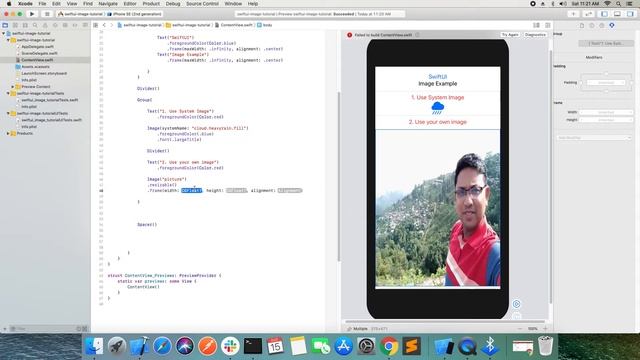Click the Try Again button
640x360 pixels.
(x=510, y=35)
